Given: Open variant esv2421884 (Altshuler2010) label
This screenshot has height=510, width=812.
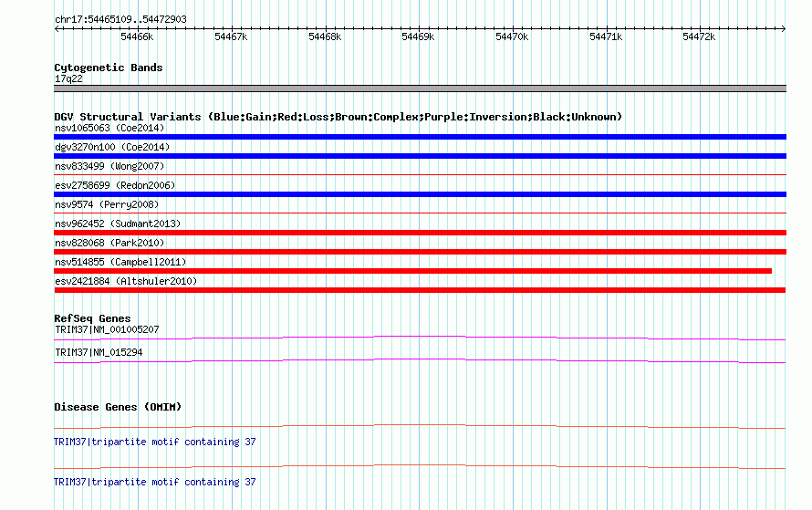Looking at the screenshot, I should 126,281.
